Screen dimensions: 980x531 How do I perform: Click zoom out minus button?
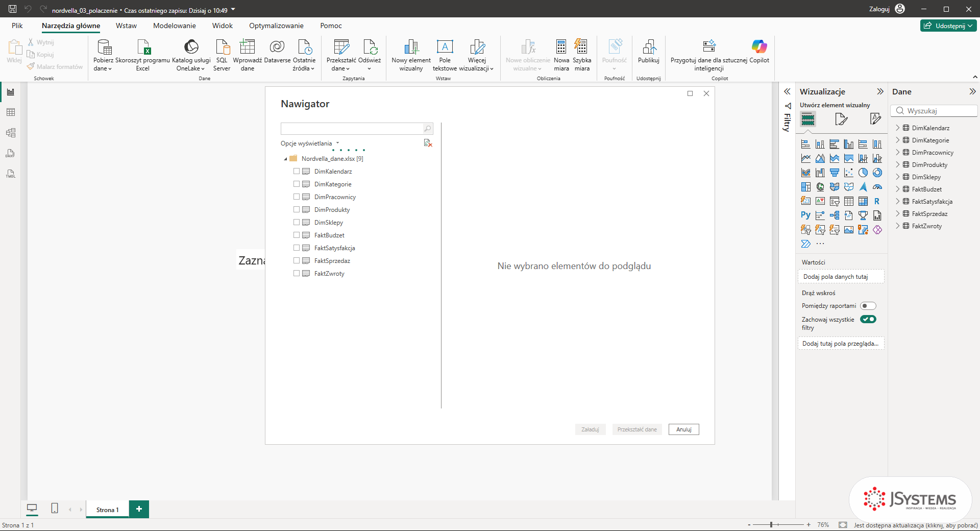[x=749, y=524]
